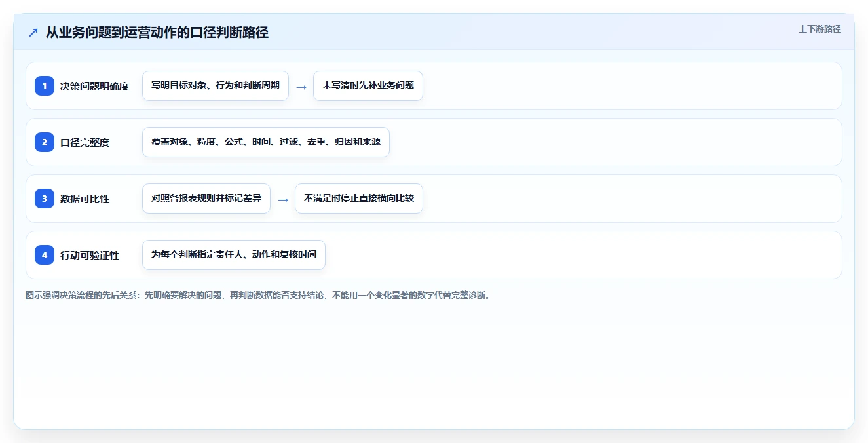
Task: Select the 口径完整度 step label
Action: (x=85, y=142)
